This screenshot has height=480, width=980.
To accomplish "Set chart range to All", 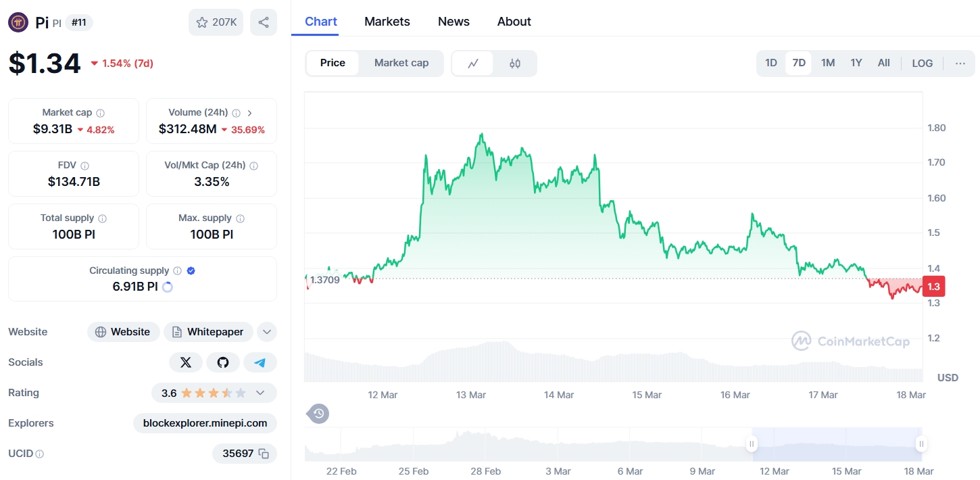I will coord(884,64).
